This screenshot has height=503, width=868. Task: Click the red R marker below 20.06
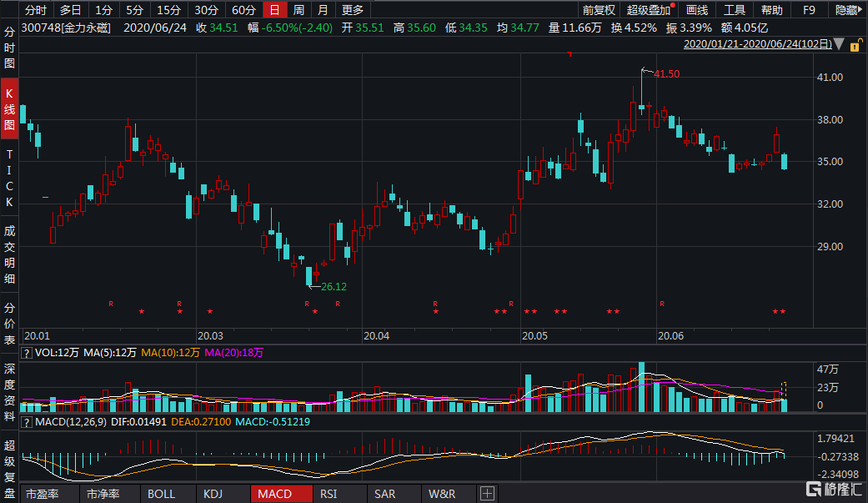(x=662, y=304)
